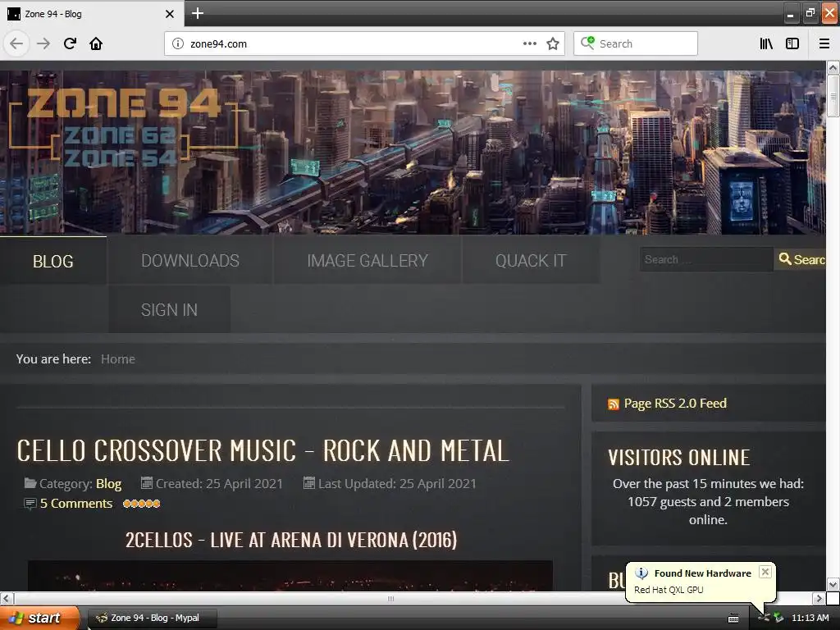
Task: Open a new tab with plus button
Action: click(198, 13)
